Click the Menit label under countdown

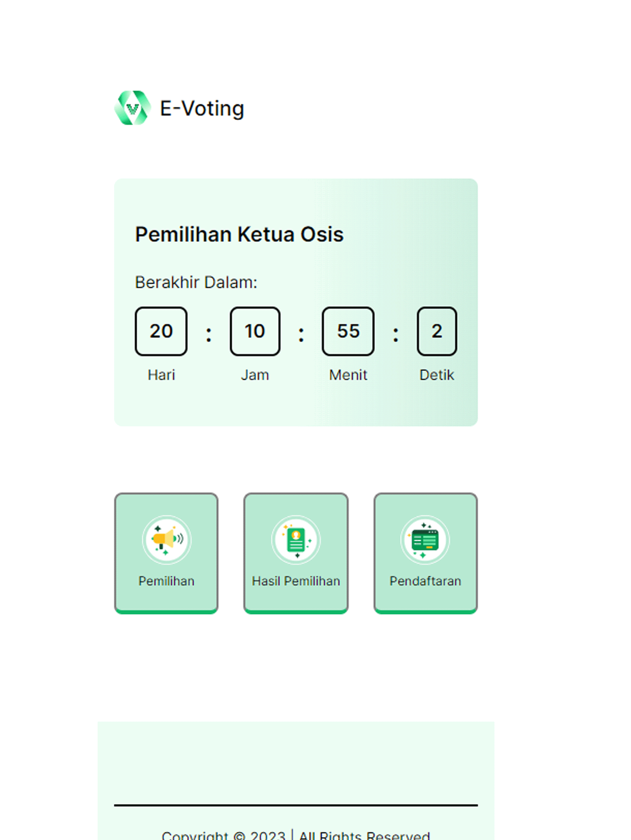pyautogui.click(x=348, y=374)
